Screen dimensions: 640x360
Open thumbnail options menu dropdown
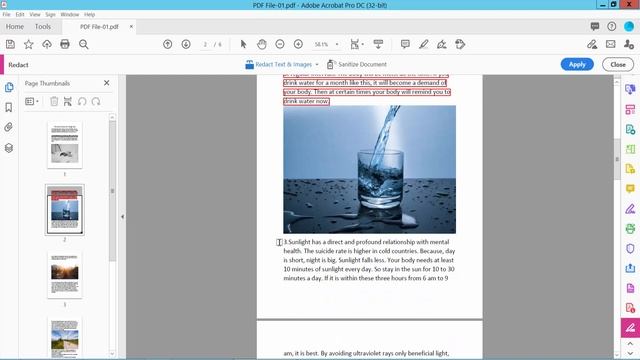click(x=32, y=102)
